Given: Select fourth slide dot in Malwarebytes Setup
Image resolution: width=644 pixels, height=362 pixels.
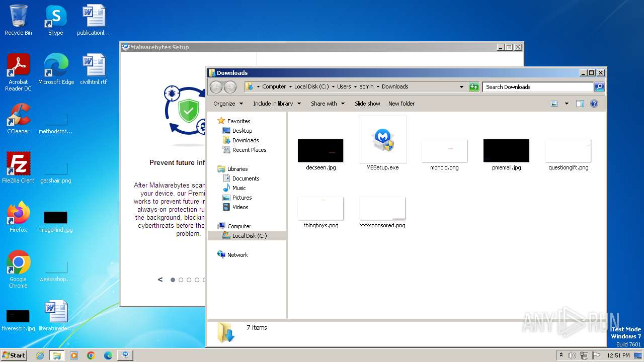Looking at the screenshot, I should click(x=197, y=280).
